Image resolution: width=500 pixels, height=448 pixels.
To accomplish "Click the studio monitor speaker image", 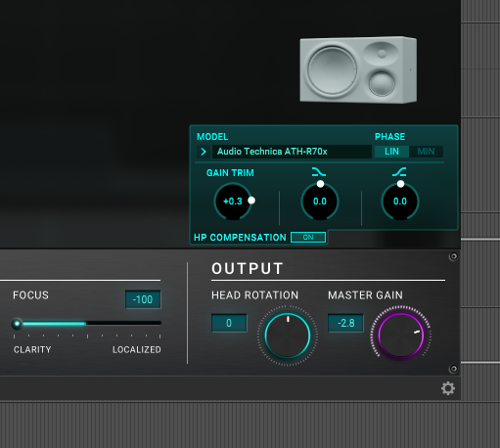I will [x=358, y=69].
